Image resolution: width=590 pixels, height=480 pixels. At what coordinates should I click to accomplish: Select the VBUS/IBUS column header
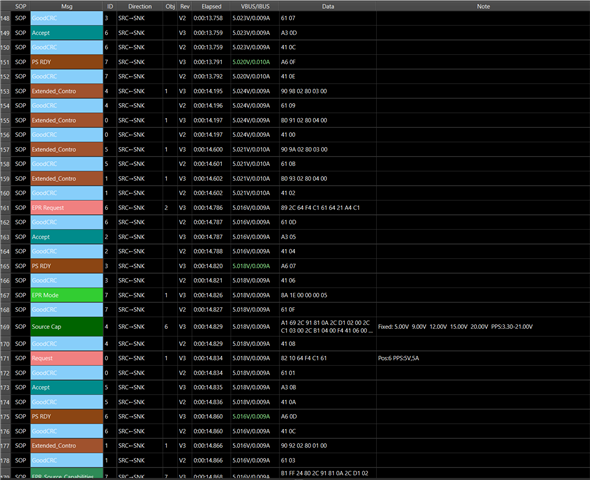click(255, 6)
